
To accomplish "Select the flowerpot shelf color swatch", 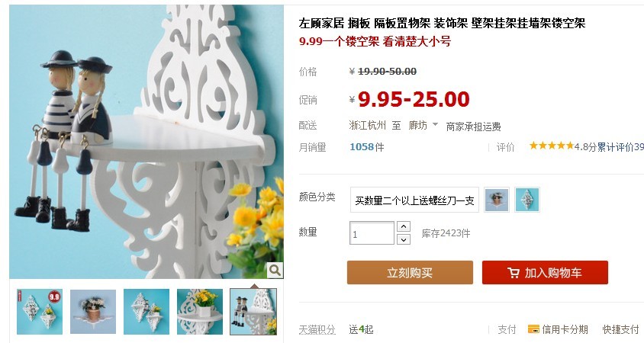I will pos(497,200).
